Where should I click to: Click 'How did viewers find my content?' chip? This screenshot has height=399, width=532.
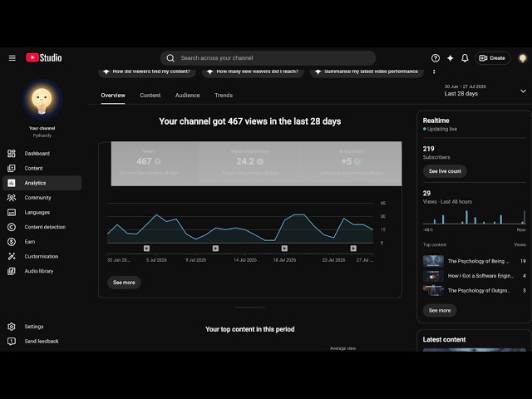(147, 71)
